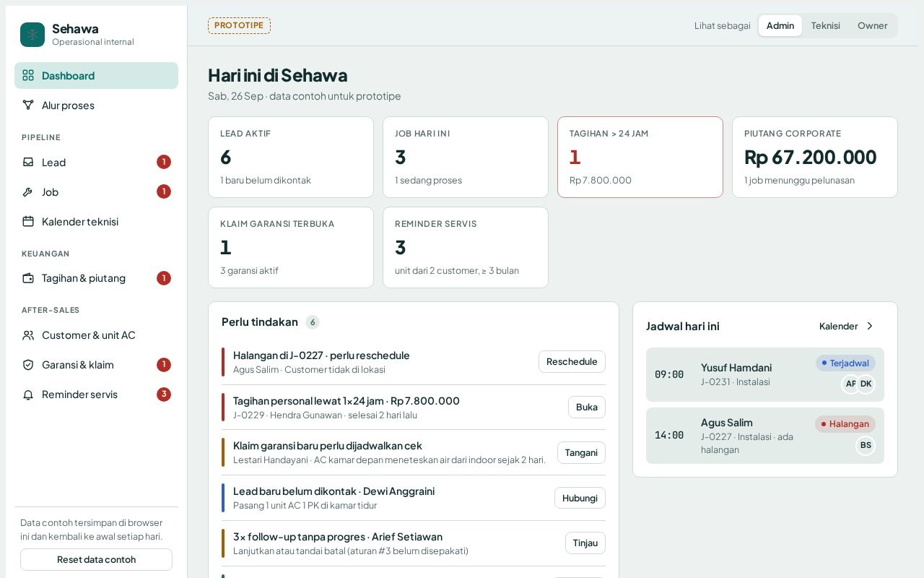Viewport: 924px width, 578px height.
Task: Click the red badge on Garansi & klaim
Action: (164, 364)
